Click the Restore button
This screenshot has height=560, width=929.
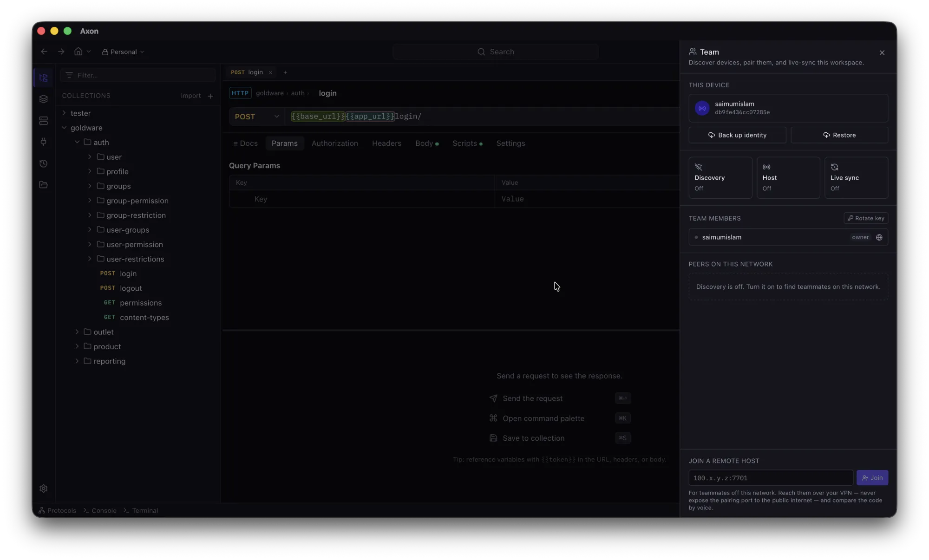839,135
